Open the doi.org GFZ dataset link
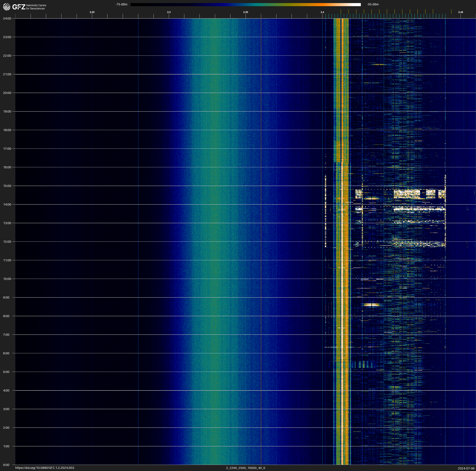Image resolution: width=476 pixels, height=471 pixels. [x=45, y=468]
